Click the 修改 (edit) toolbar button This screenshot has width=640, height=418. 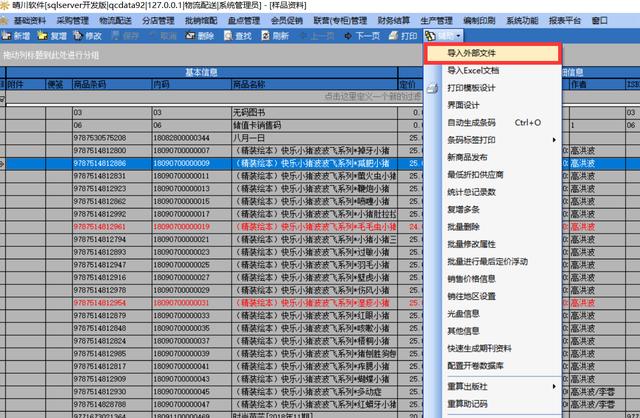tap(87, 36)
